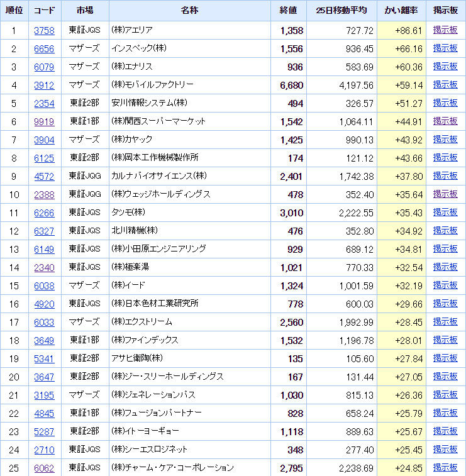Open stock code 6656 link
Screen dimensions: 466x476
tap(44, 49)
